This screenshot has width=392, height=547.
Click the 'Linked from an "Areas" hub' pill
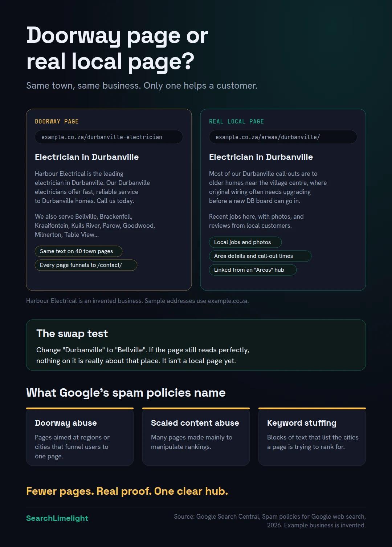coord(253,270)
